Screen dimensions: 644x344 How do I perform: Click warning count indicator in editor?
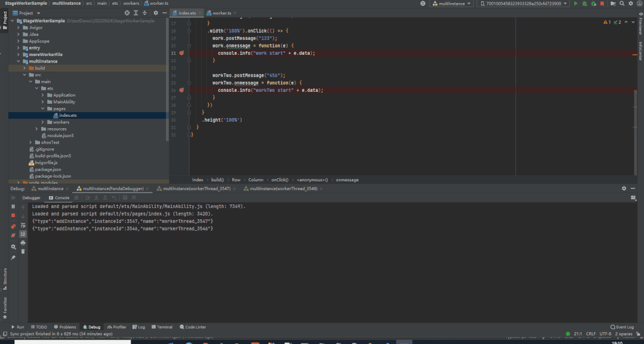click(607, 22)
